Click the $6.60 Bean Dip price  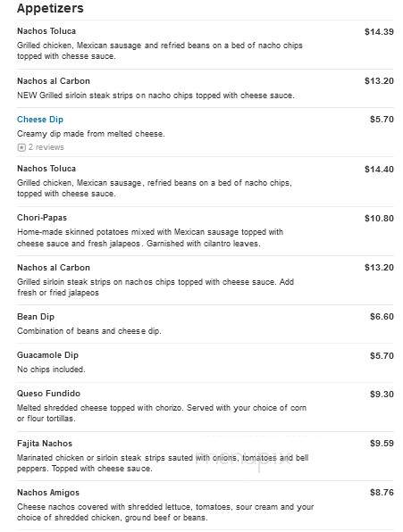tap(382, 317)
